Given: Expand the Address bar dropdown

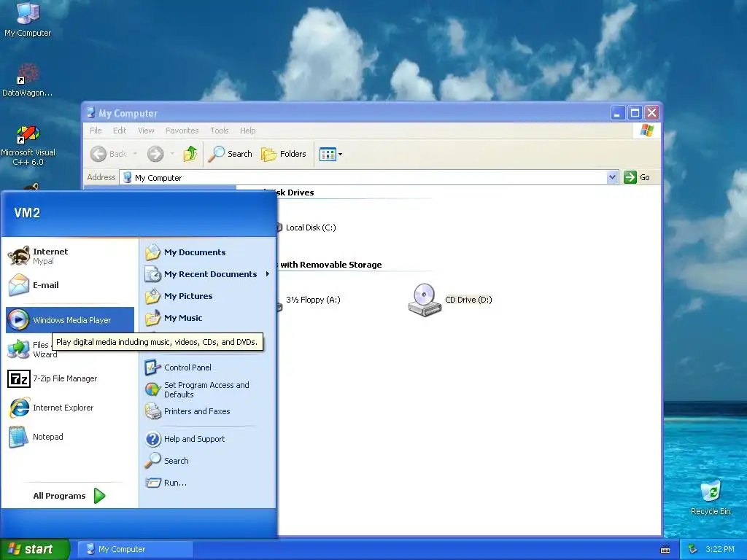Looking at the screenshot, I should (612, 178).
